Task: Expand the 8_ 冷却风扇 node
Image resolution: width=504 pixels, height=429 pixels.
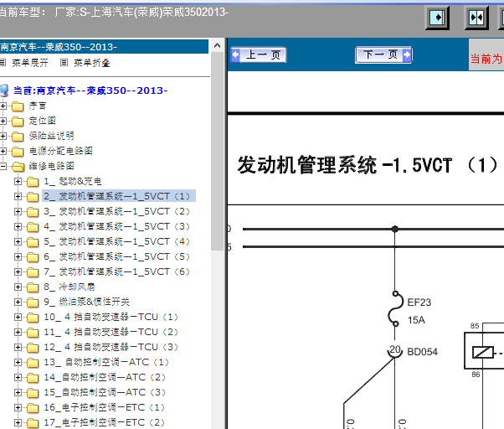Action: coord(18,287)
